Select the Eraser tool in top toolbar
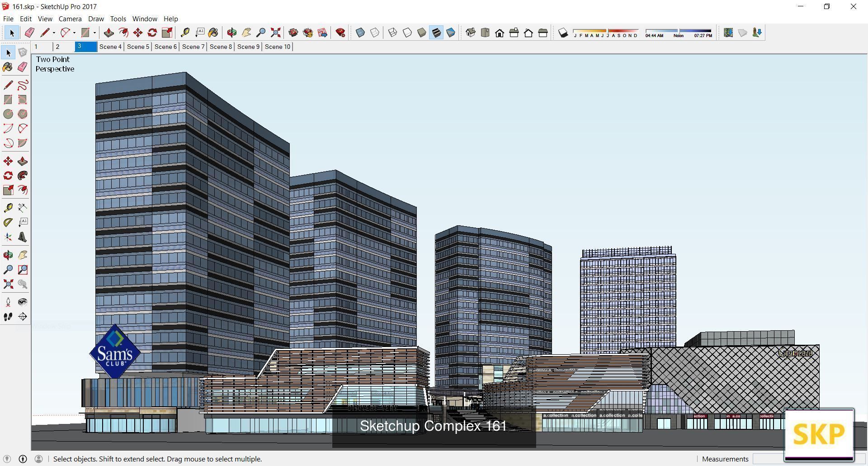Viewport: 868px width, 466px height. click(30, 33)
